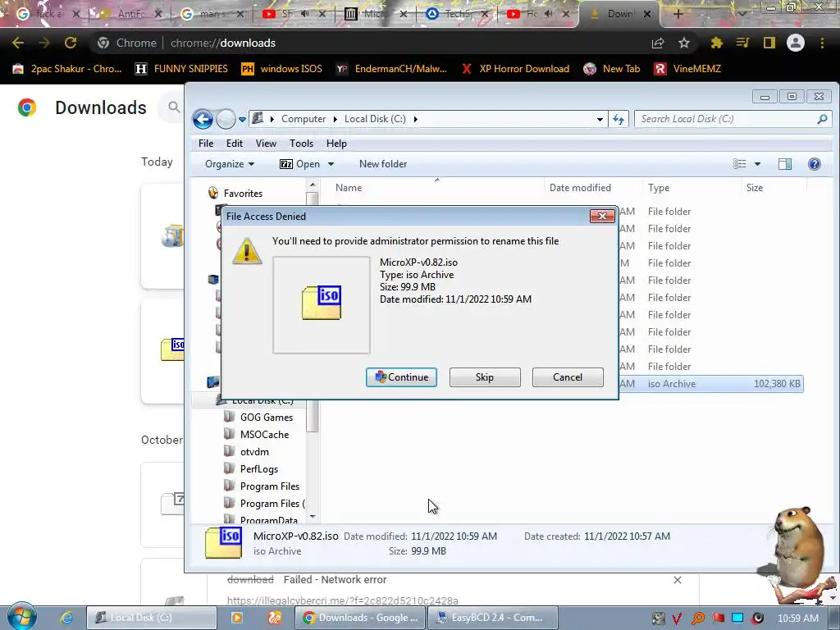Viewport: 840px width, 630px height.
Task: Open Explorer recent locations dropdown arrow
Action: [242, 120]
